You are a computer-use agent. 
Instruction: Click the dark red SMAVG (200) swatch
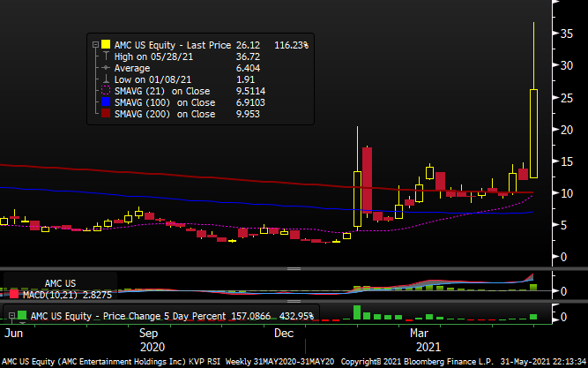coord(106,114)
